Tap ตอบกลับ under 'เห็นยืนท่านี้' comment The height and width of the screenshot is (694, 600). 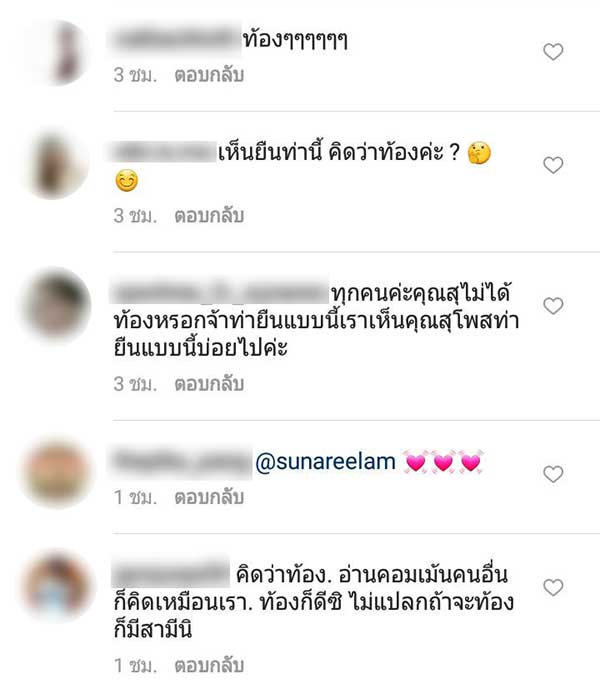point(209,216)
